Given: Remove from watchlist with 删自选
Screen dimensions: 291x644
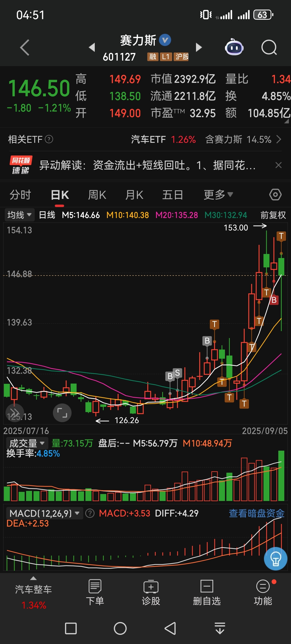Looking at the screenshot, I should [207, 593].
